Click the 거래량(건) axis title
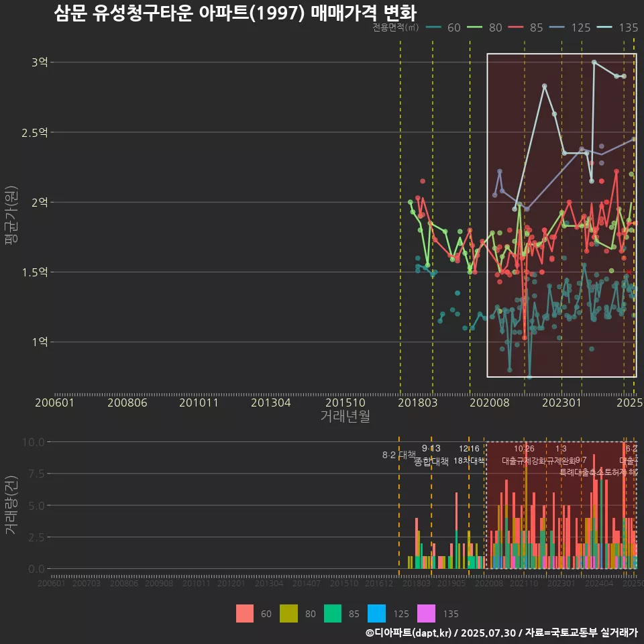 click(11, 504)
